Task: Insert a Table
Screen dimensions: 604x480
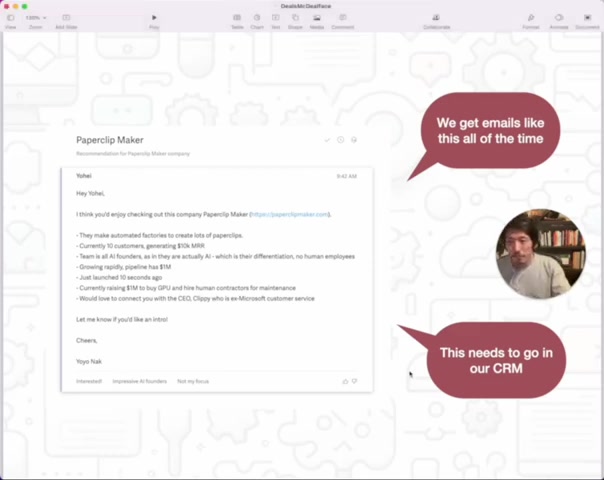Action: (237, 21)
